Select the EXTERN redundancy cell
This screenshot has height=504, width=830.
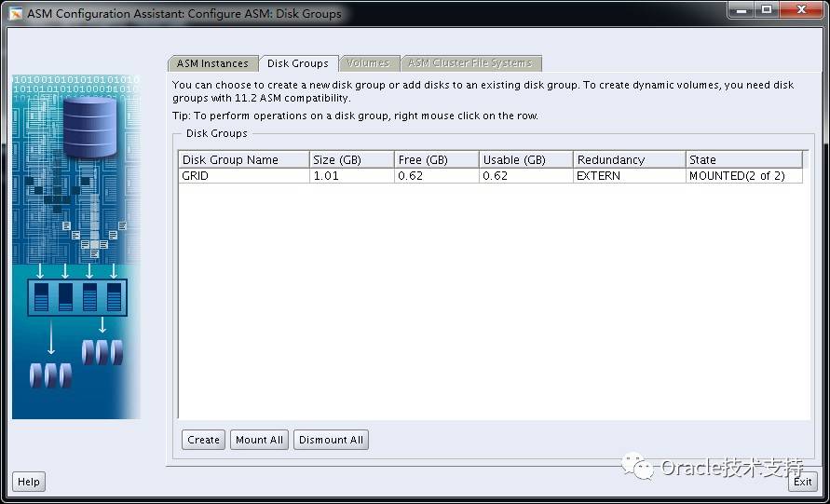[630, 176]
